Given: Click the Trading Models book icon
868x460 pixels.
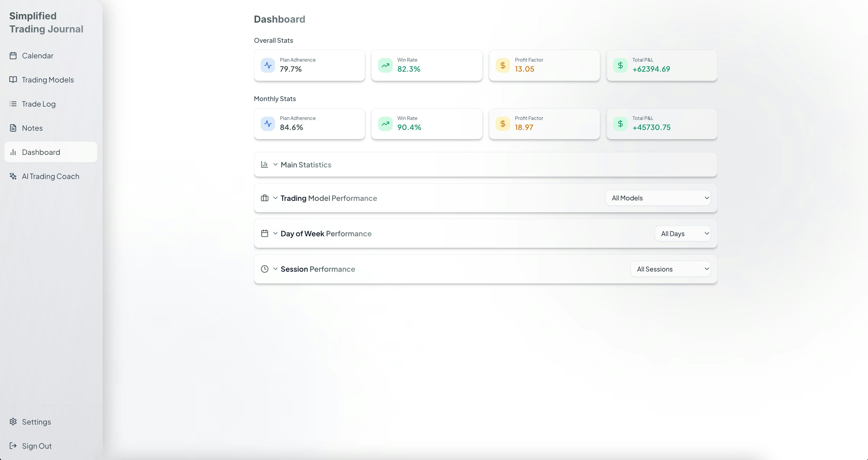Looking at the screenshot, I should [x=13, y=80].
